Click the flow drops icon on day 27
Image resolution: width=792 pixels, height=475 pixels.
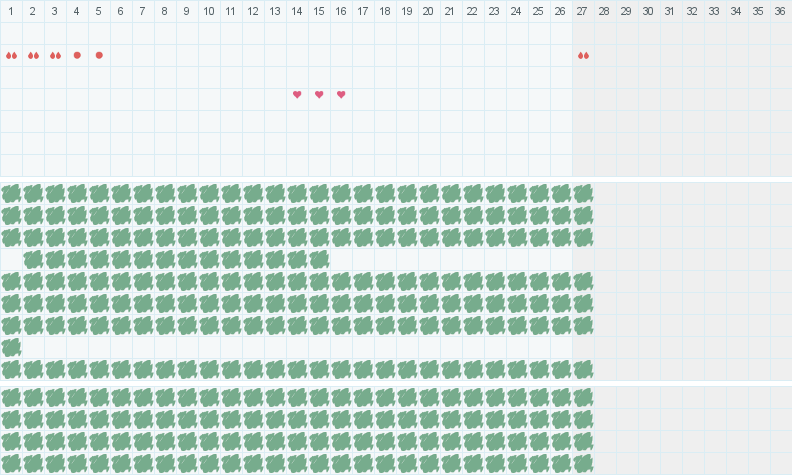click(x=583, y=56)
